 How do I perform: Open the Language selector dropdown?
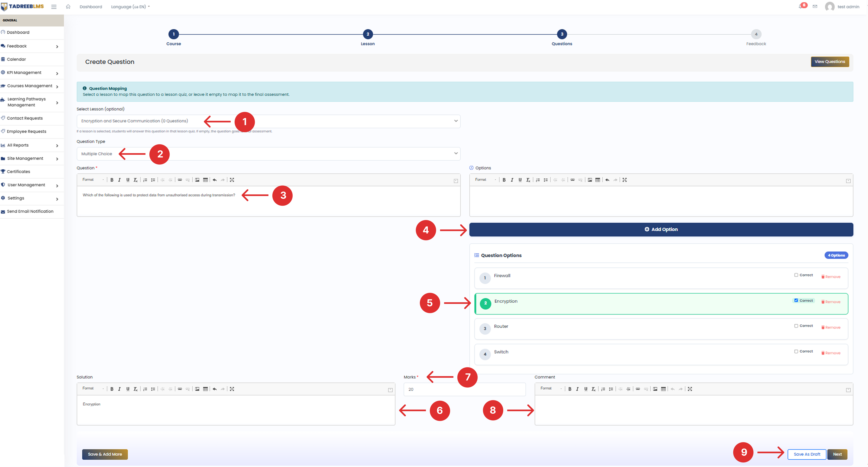click(x=130, y=7)
